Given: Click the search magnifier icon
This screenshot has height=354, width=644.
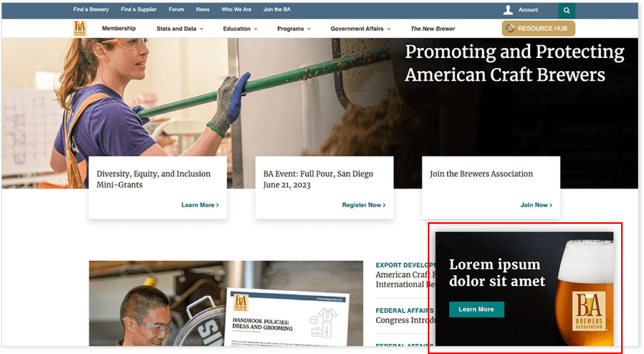Looking at the screenshot, I should 566,10.
